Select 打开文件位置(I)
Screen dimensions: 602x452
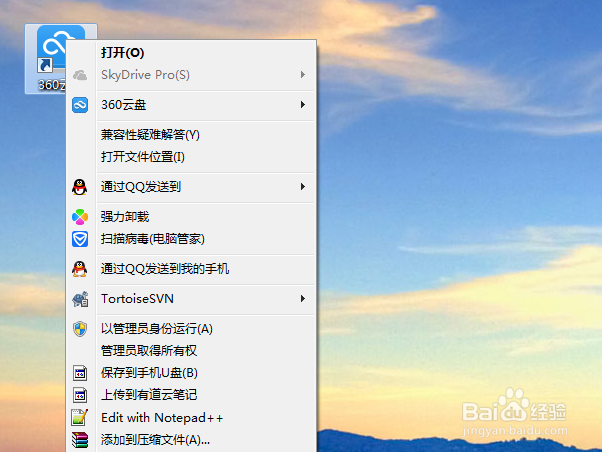(191, 157)
